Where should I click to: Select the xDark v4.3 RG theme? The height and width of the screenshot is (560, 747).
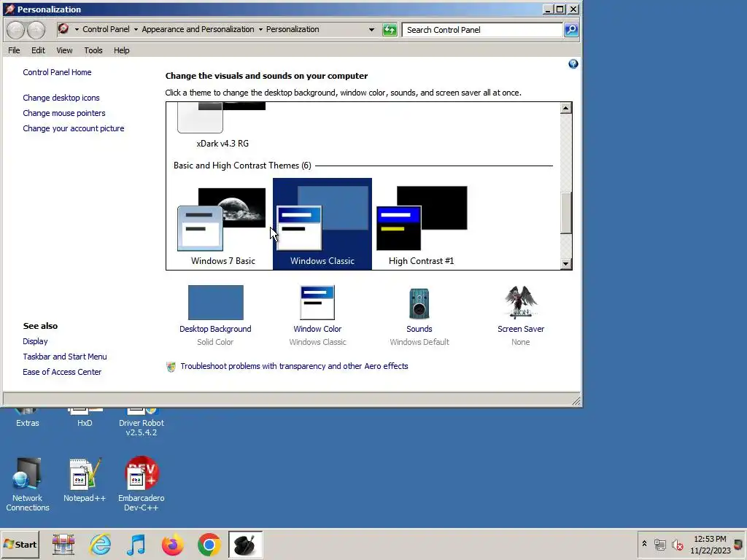222,125
